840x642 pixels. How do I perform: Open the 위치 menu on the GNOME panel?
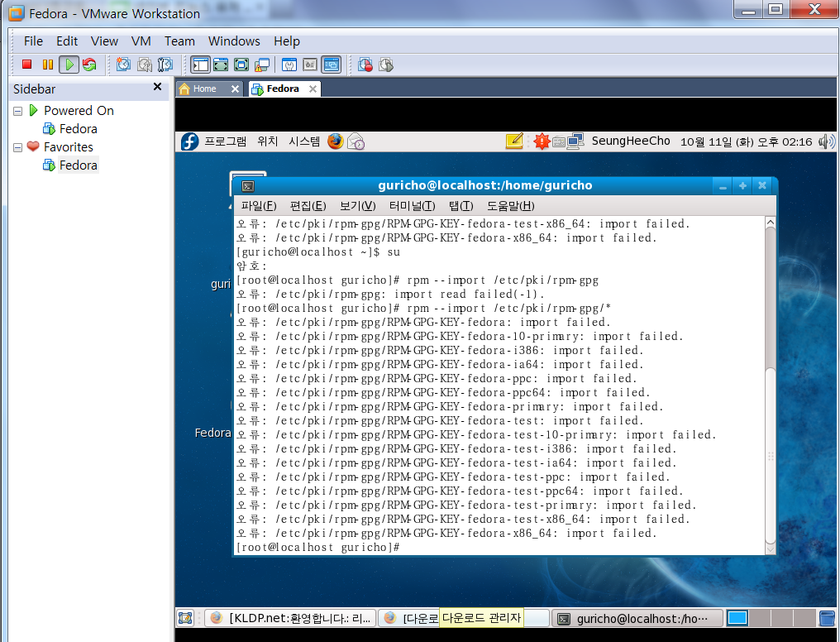[x=267, y=141]
